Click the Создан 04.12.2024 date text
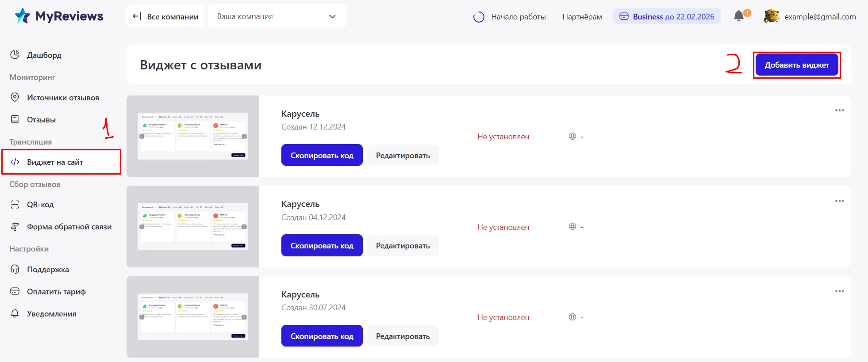 click(314, 217)
